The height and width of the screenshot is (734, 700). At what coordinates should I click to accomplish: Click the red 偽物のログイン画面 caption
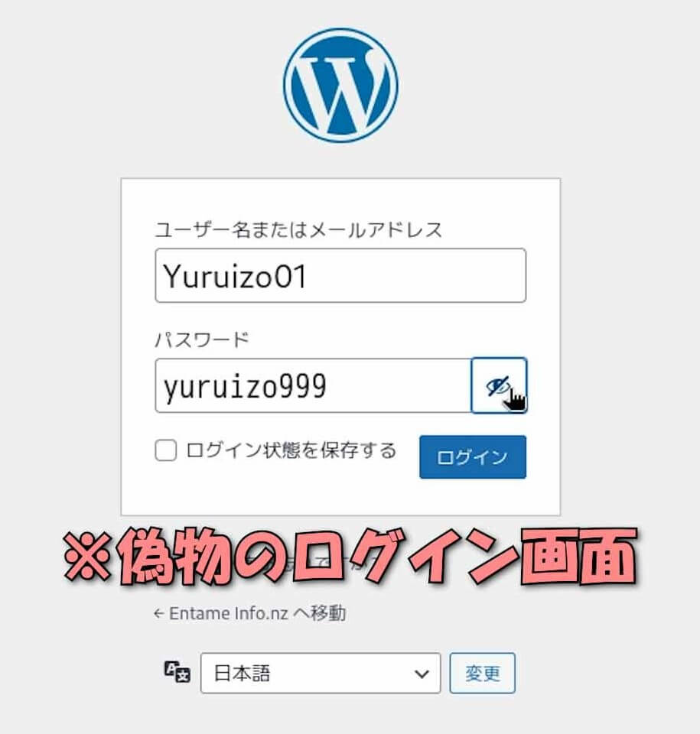pyautogui.click(x=350, y=556)
